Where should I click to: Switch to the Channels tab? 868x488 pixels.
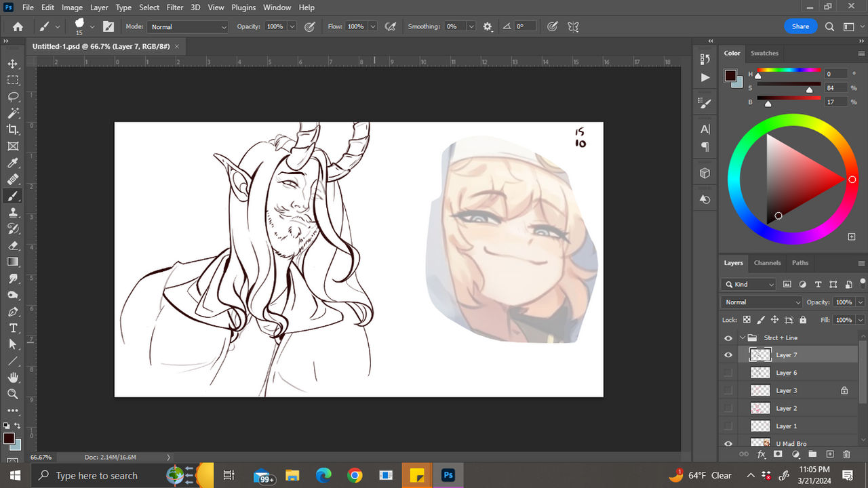pyautogui.click(x=767, y=263)
